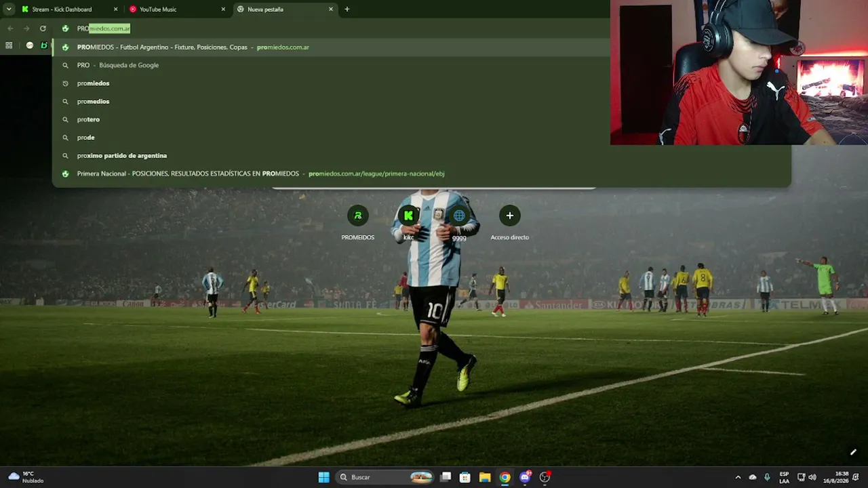
Task: Open OBS Studio from the taskbar
Action: (x=545, y=477)
